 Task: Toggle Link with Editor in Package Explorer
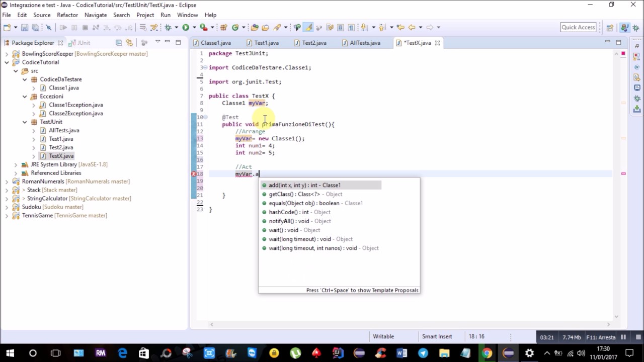pos(129,43)
